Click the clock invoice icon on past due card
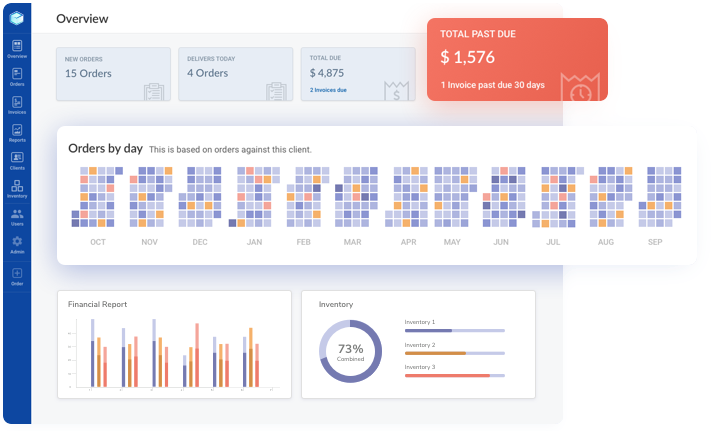The image size is (712, 431). [x=580, y=88]
